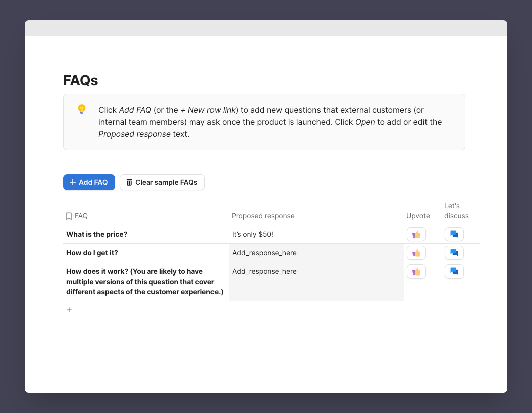Edit response for 'How does it work?'
532x413 pixels.
coord(264,271)
